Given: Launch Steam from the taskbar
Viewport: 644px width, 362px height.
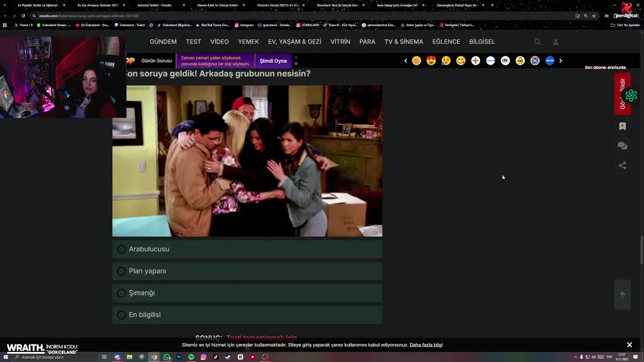Looking at the screenshot, I should pos(228,357).
